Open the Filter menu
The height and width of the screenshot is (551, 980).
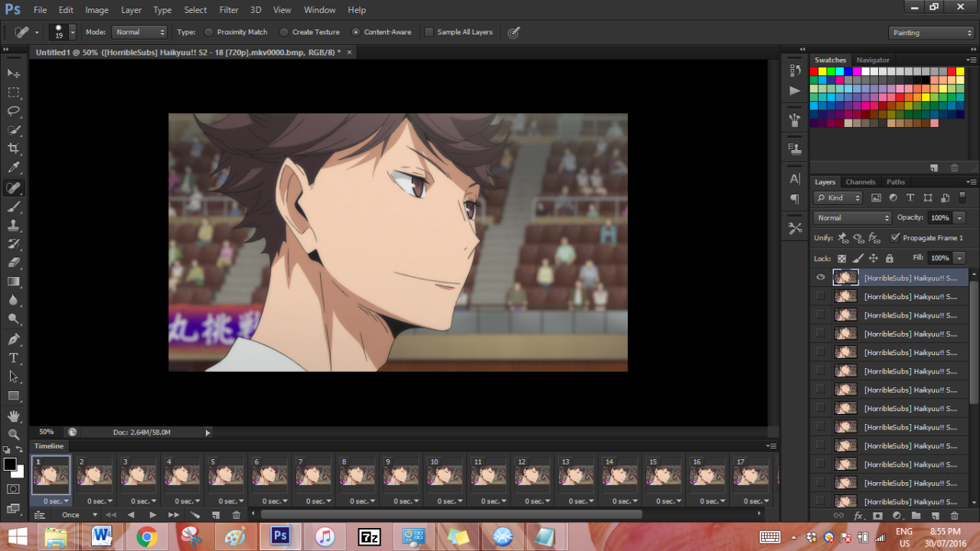[229, 10]
